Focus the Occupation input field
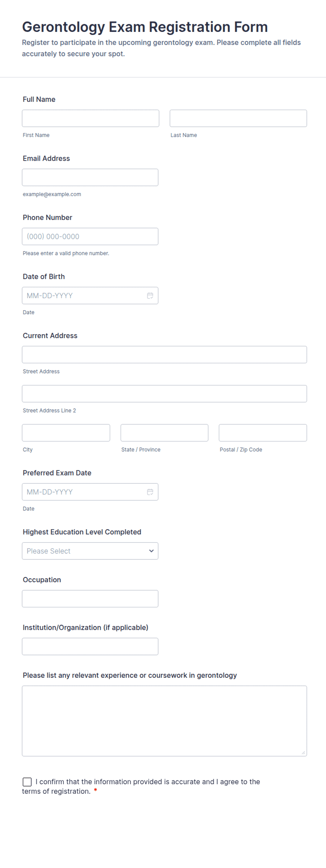The width and height of the screenshot is (326, 868). [x=90, y=599]
